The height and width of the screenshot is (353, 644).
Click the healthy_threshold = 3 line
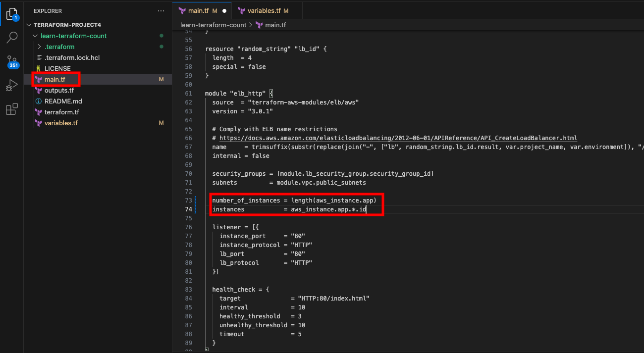click(x=261, y=316)
